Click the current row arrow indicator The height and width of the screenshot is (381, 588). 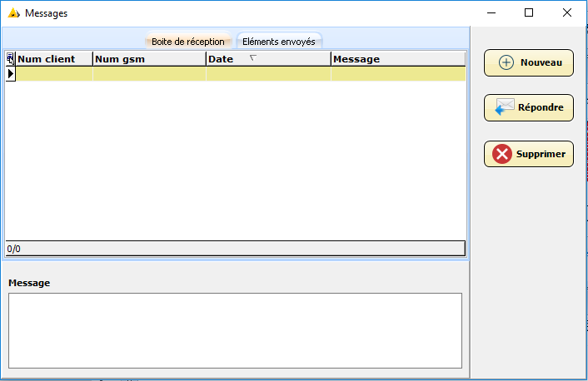10,74
